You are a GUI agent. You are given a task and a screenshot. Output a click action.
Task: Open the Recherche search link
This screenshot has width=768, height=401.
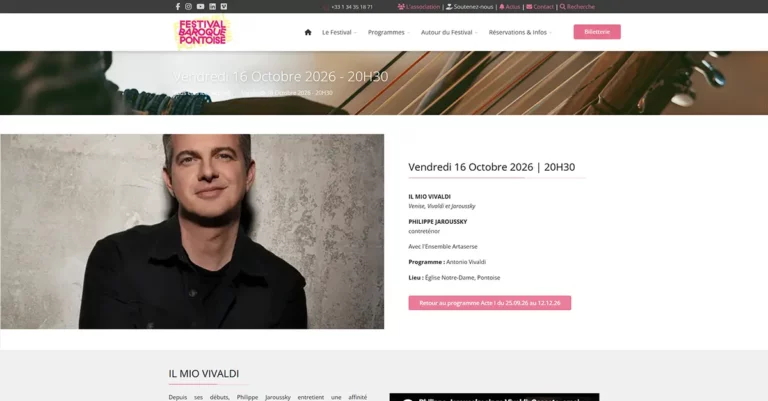click(577, 7)
